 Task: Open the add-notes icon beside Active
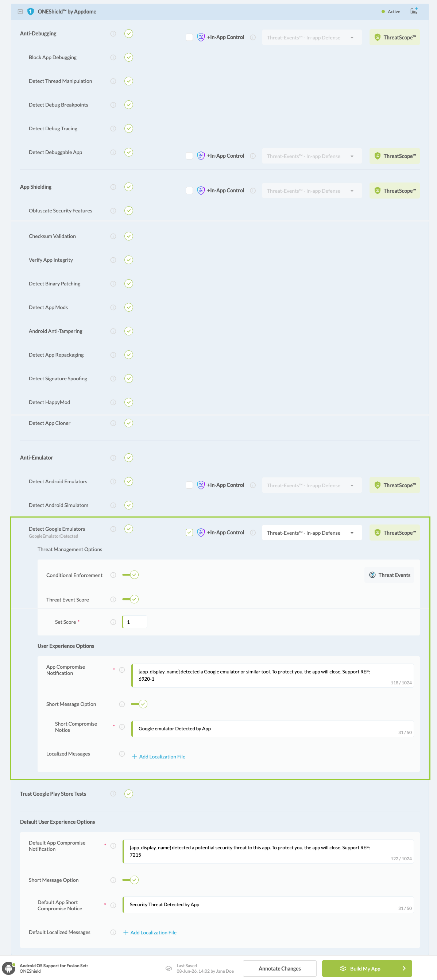click(x=414, y=11)
